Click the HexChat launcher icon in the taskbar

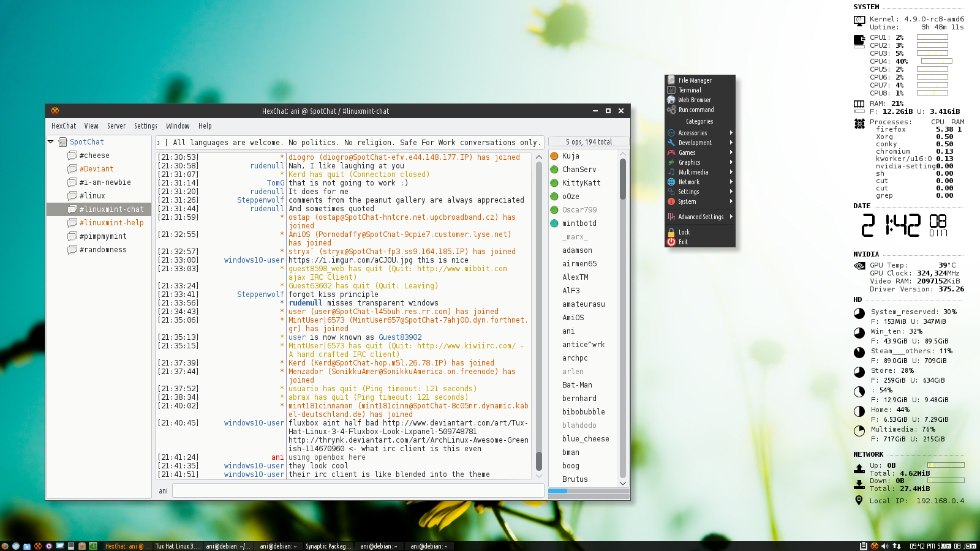click(x=38, y=546)
